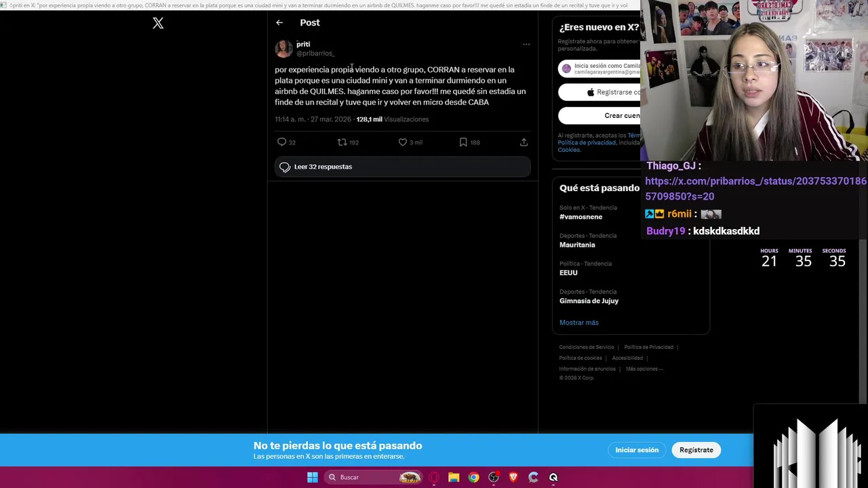
Task: Open OBS Studio from the taskbar
Action: [x=494, y=477]
